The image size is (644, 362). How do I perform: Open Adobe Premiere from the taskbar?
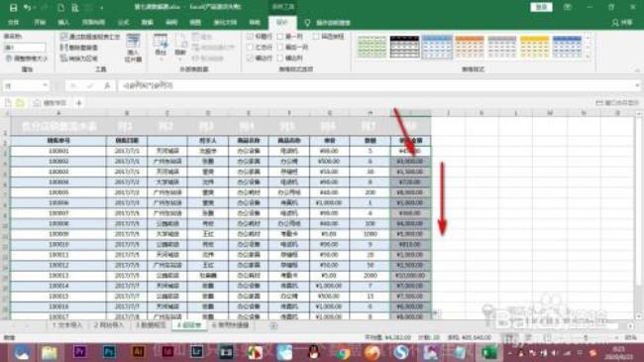pos(79,352)
